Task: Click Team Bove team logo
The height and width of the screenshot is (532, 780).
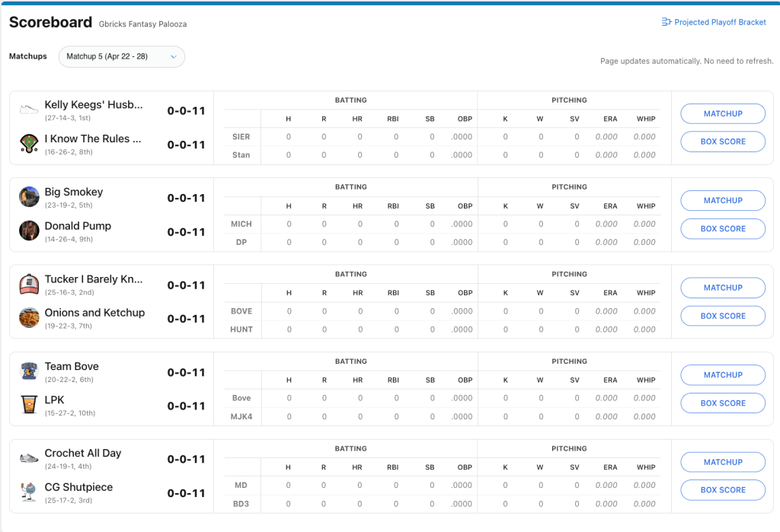Action: pyautogui.click(x=29, y=371)
